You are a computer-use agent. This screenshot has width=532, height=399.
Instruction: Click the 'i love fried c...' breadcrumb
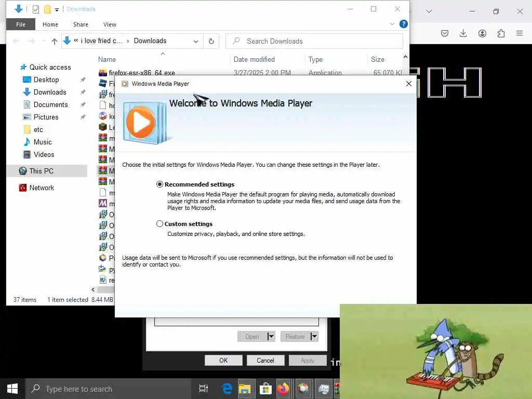point(101,41)
